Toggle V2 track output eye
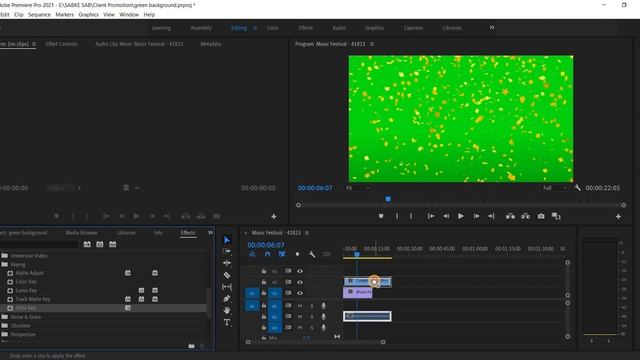 [x=300, y=282]
